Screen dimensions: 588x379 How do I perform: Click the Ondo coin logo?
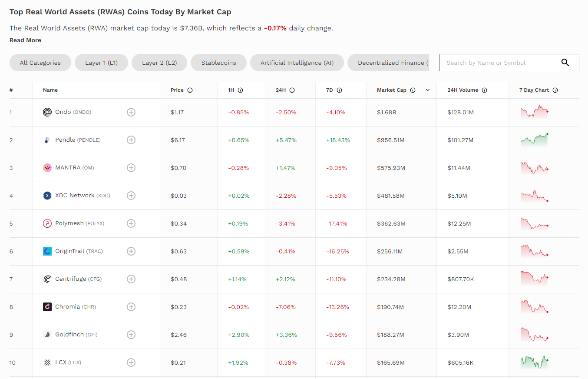[x=47, y=112]
